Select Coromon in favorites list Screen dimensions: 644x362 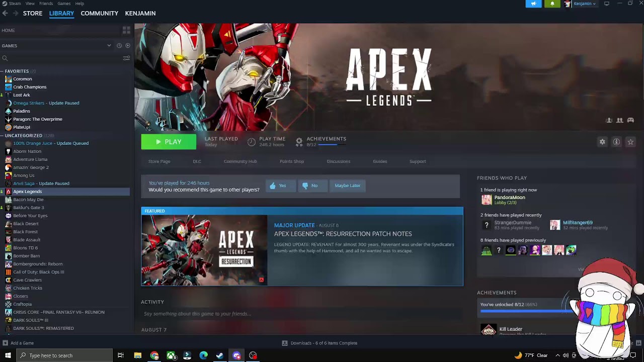[x=23, y=79]
